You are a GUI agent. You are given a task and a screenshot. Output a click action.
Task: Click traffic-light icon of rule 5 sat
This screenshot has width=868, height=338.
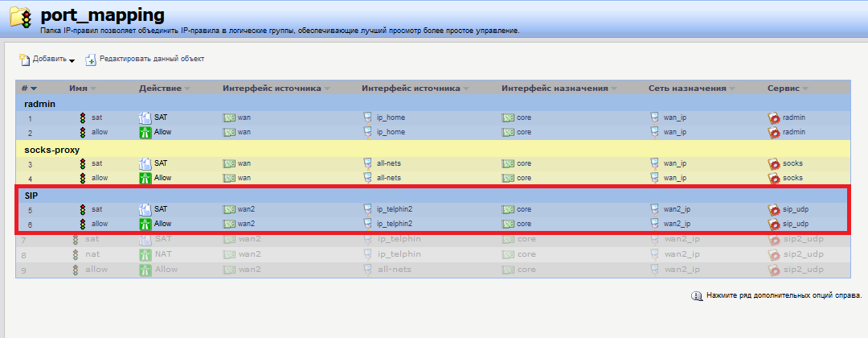[x=83, y=210]
